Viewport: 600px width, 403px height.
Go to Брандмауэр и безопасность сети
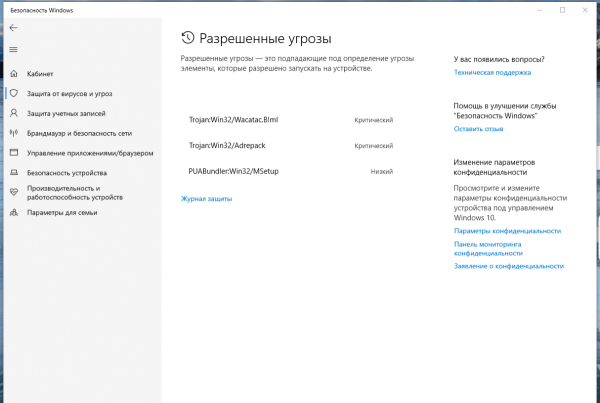pyautogui.click(x=79, y=134)
